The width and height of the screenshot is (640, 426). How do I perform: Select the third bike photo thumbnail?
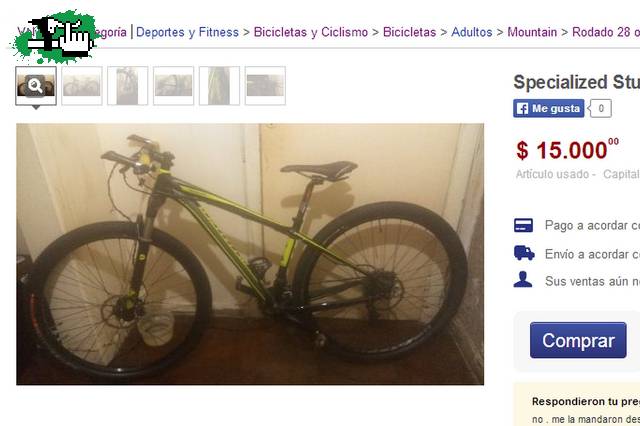127,86
